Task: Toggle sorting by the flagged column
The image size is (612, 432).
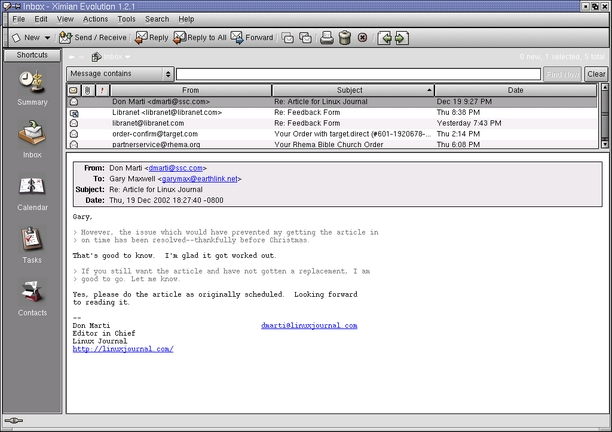Action: (101, 90)
